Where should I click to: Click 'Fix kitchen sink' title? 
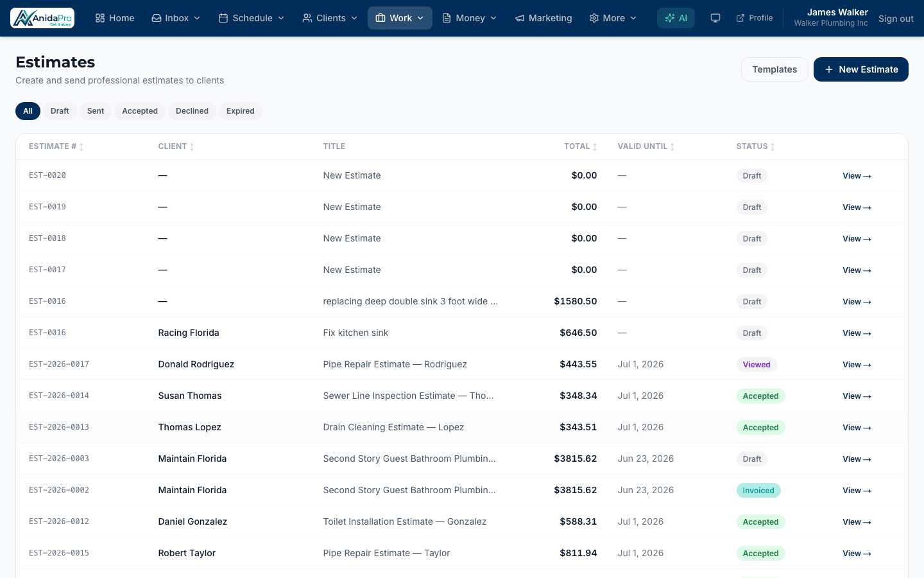click(x=355, y=333)
